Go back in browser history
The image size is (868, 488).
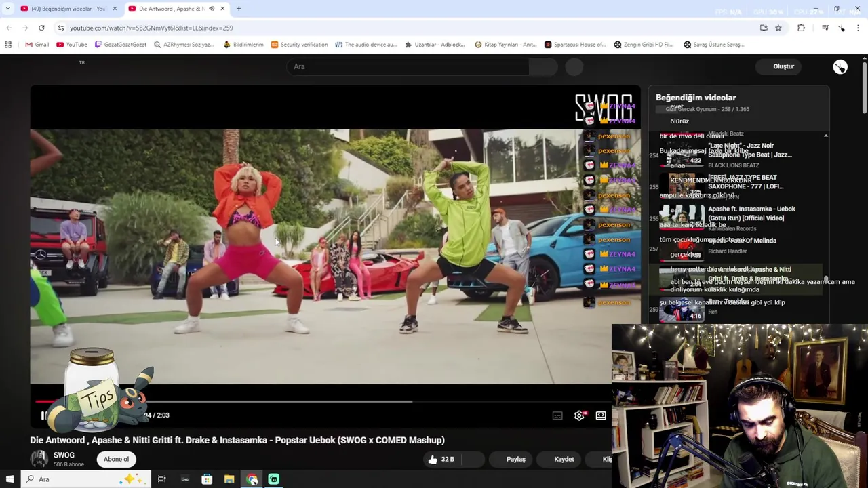pos(9,28)
